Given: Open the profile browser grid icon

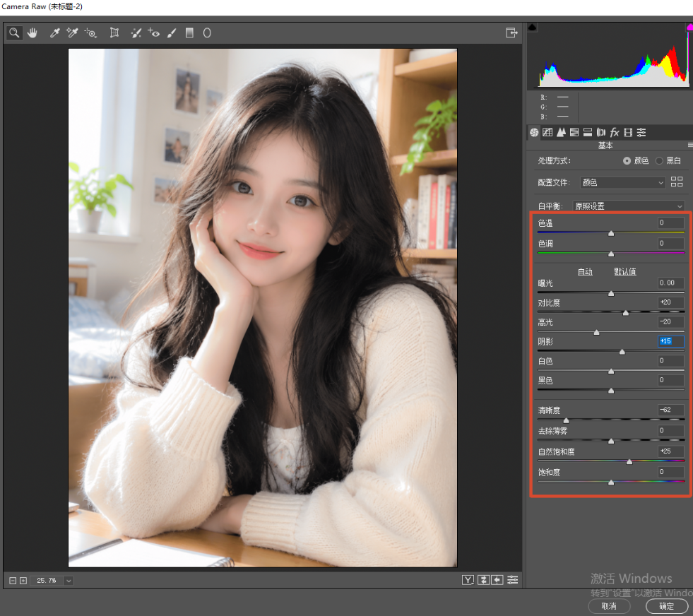Looking at the screenshot, I should click(677, 182).
